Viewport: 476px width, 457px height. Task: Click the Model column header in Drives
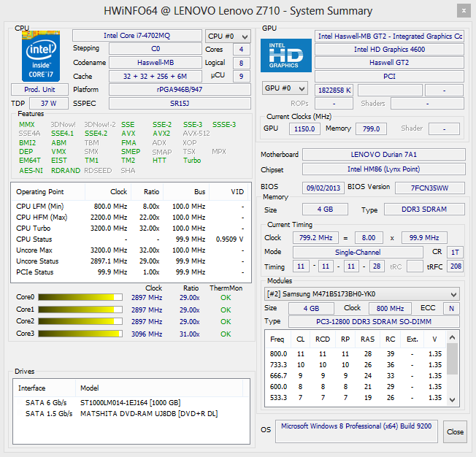(159, 388)
